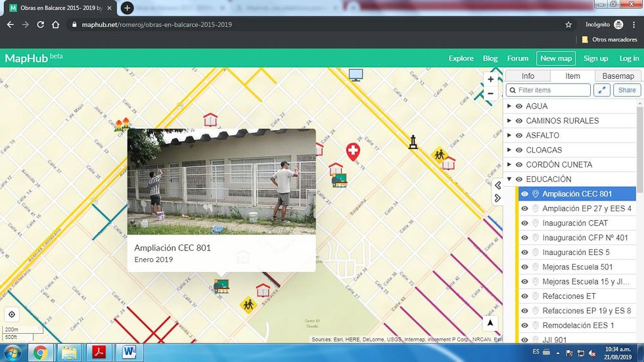Hide the CAMINOS RURALES group
The image size is (644, 362).
point(519,121)
